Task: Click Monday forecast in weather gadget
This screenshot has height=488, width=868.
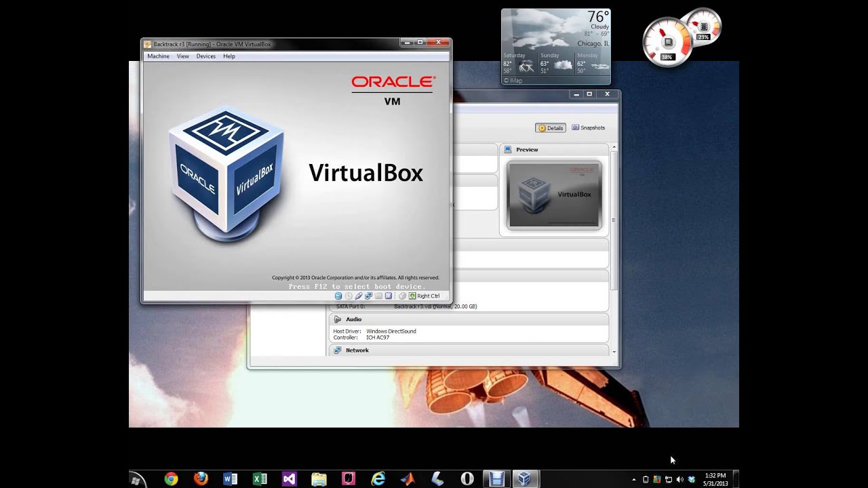Action: click(593, 63)
